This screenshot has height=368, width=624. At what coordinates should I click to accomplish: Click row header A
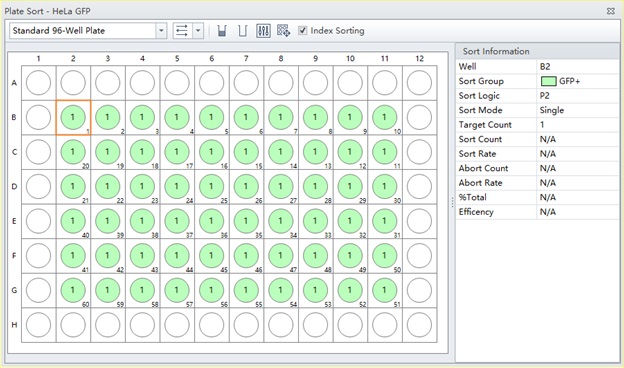tap(14, 83)
